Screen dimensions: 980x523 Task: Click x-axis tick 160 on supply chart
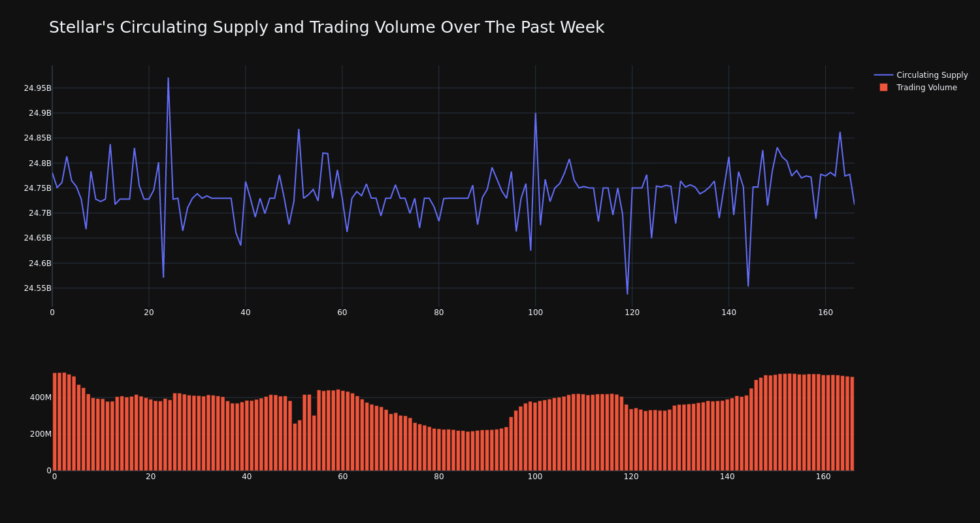click(x=826, y=312)
